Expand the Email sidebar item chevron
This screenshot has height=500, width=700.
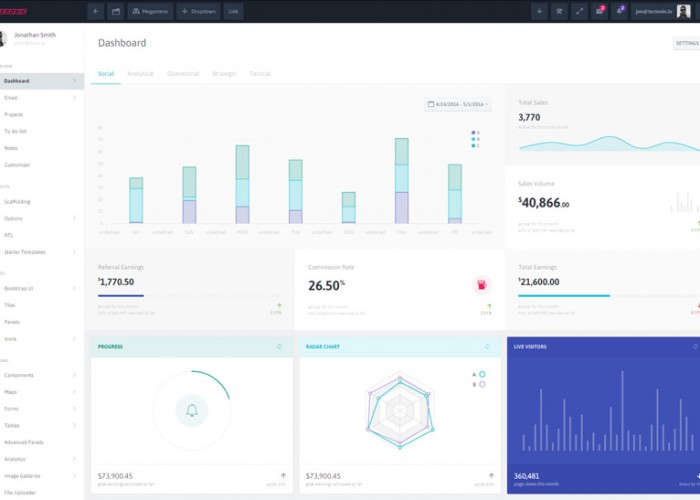coord(74,97)
